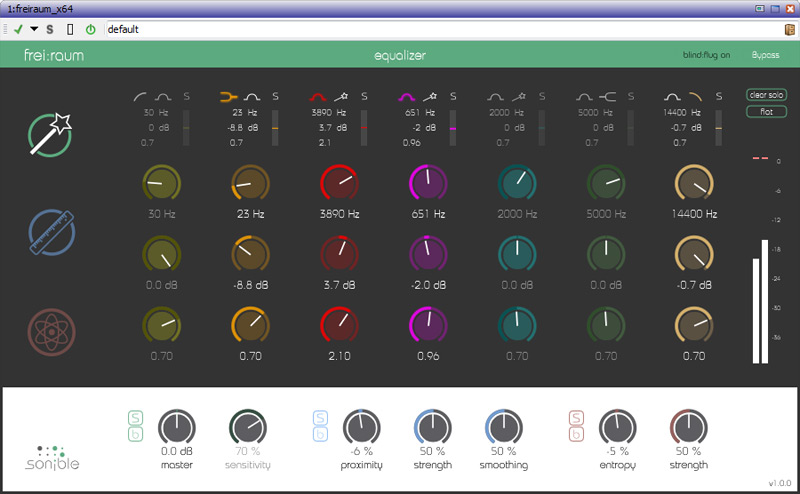Viewport: 800px width, 494px height.
Task: Click the 14400 Hz frequency knob
Action: pyautogui.click(x=694, y=183)
